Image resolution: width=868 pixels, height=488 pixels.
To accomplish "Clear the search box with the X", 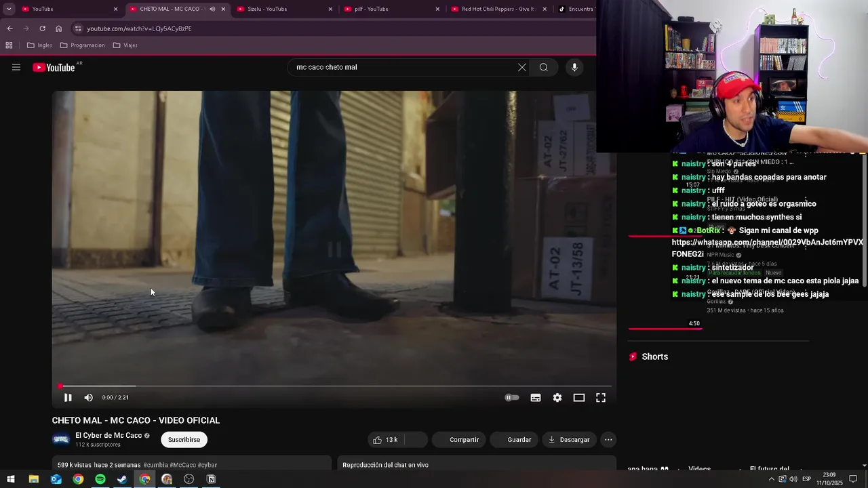I will pos(522,67).
